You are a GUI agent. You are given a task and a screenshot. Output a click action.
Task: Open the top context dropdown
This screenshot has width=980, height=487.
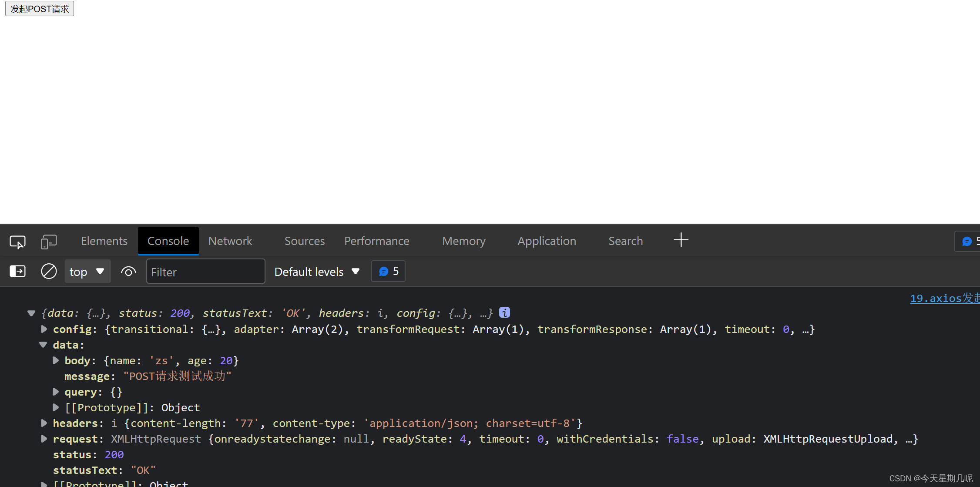pos(87,272)
